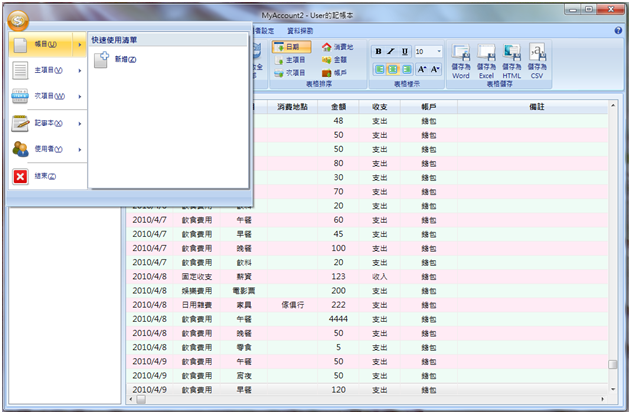The height and width of the screenshot is (414, 631).
Task: Choose 結束(Z) to exit the program
Action: [47, 176]
